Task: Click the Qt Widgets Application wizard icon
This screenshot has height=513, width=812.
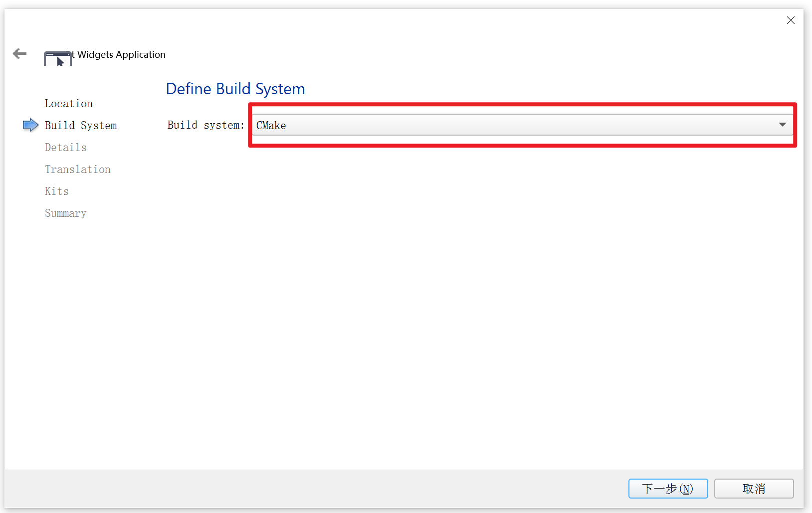Action: [57, 58]
